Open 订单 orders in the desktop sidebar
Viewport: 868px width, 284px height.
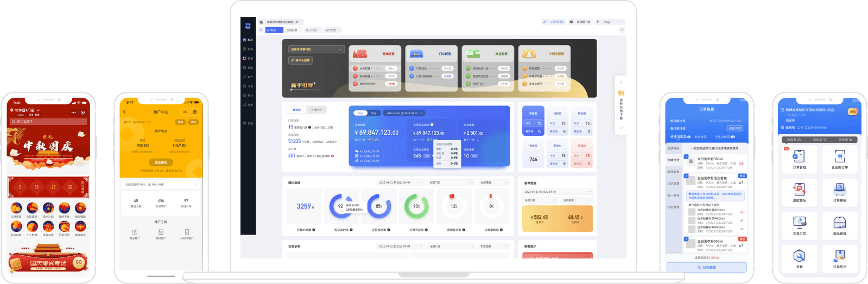248,86
